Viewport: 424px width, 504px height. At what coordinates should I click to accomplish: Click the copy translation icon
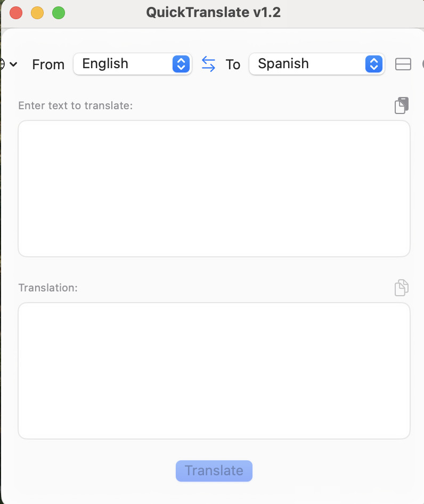click(402, 288)
